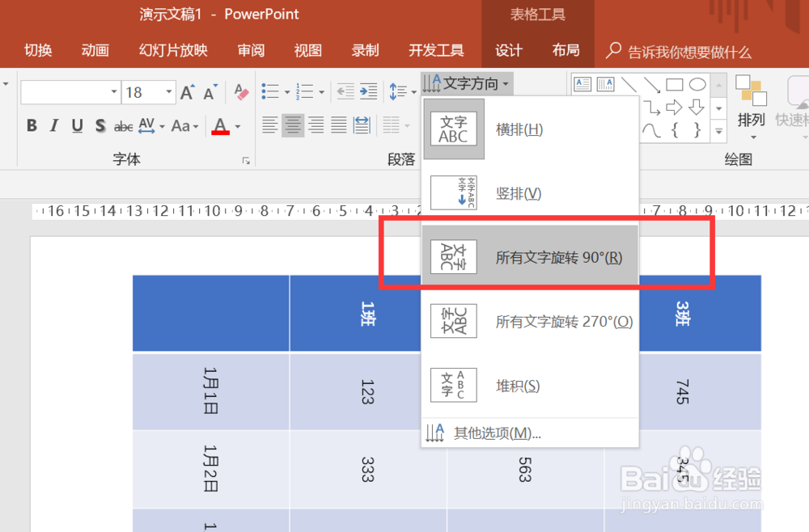Open table tools 布局 tab
809x532 pixels.
pyautogui.click(x=566, y=50)
